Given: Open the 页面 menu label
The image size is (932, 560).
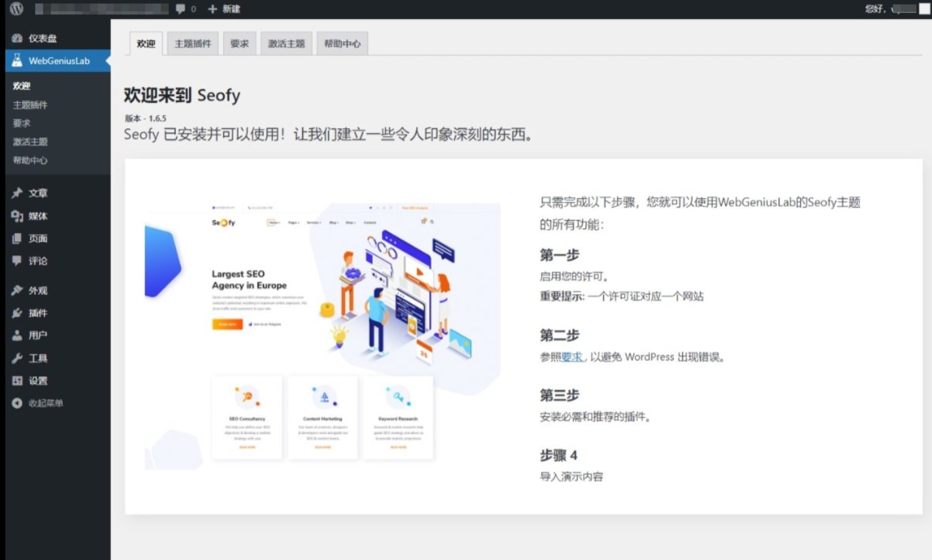Looking at the screenshot, I should pyautogui.click(x=38, y=239).
